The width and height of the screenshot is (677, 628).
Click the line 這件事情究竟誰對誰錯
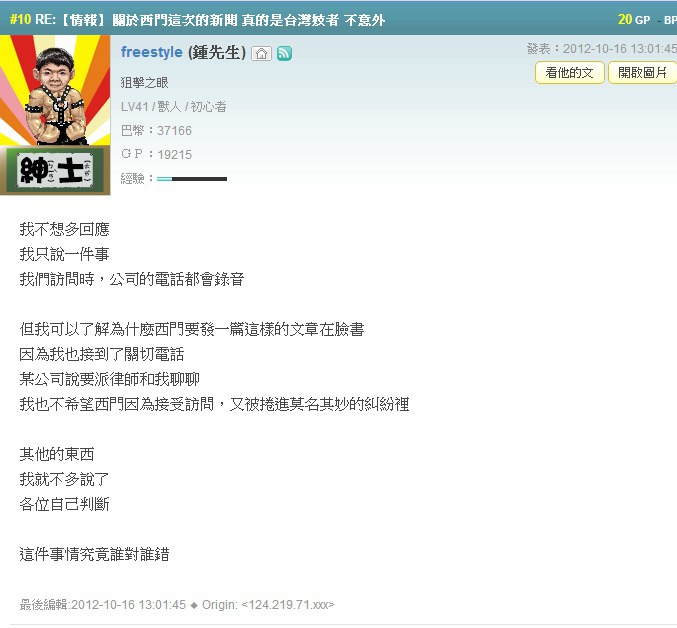pyautogui.click(x=94, y=554)
